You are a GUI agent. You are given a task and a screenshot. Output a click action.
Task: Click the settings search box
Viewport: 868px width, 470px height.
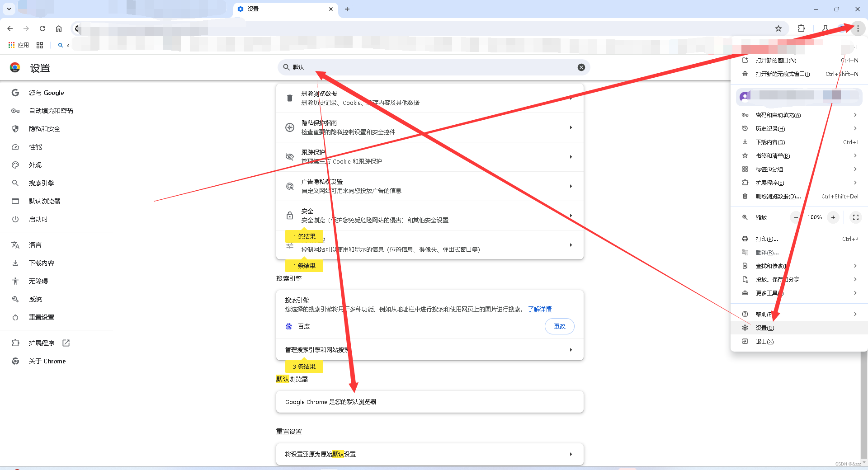(434, 67)
